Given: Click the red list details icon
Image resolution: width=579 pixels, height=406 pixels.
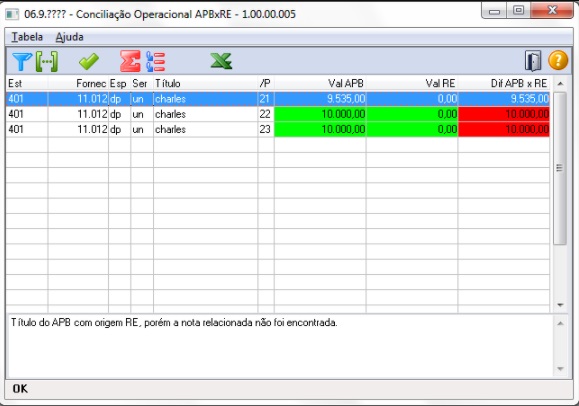Looking at the screenshot, I should [x=155, y=61].
